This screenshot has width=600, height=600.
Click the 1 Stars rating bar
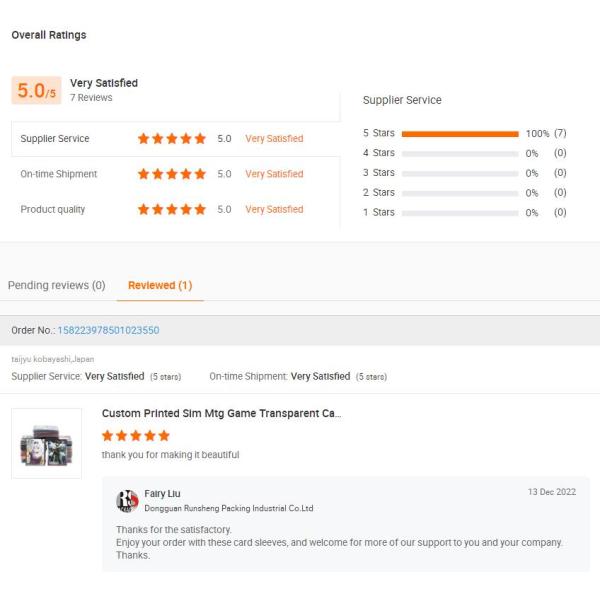(x=459, y=212)
